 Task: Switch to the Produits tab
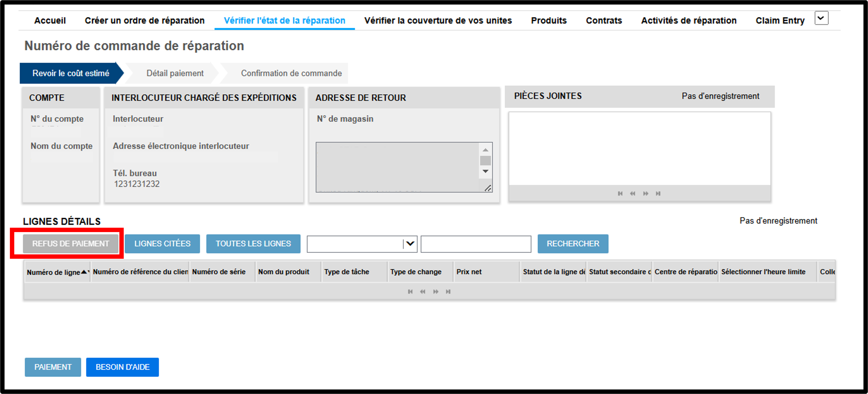tap(549, 20)
